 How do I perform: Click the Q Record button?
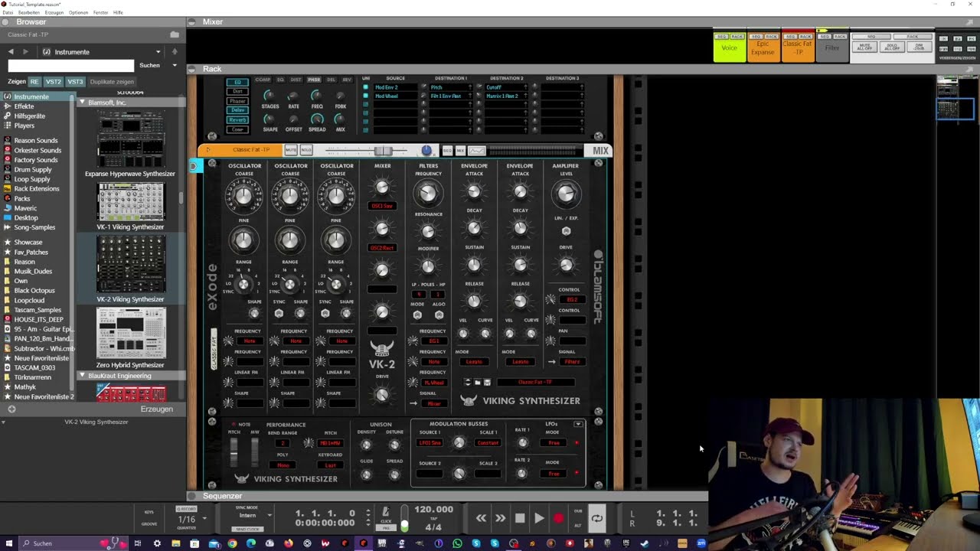click(x=186, y=509)
